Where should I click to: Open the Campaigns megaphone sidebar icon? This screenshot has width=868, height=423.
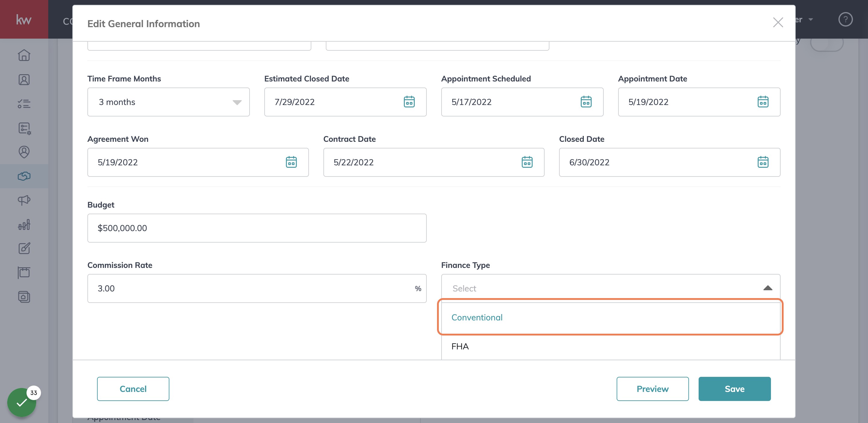coord(24,200)
